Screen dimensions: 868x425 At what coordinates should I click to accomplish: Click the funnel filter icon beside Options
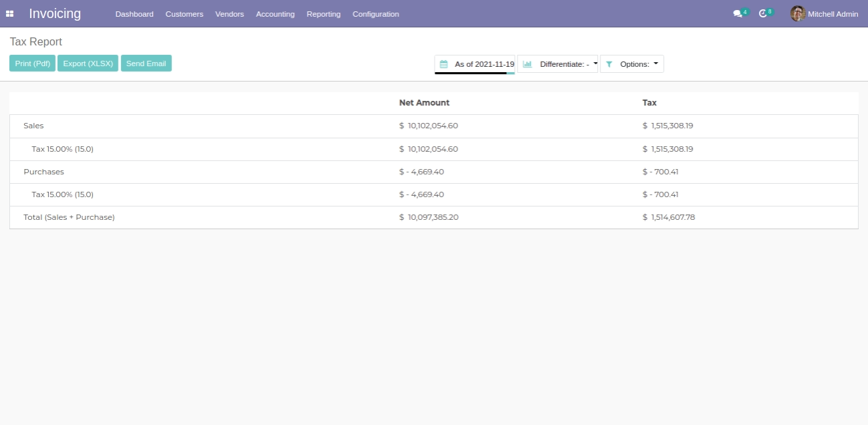pyautogui.click(x=609, y=64)
